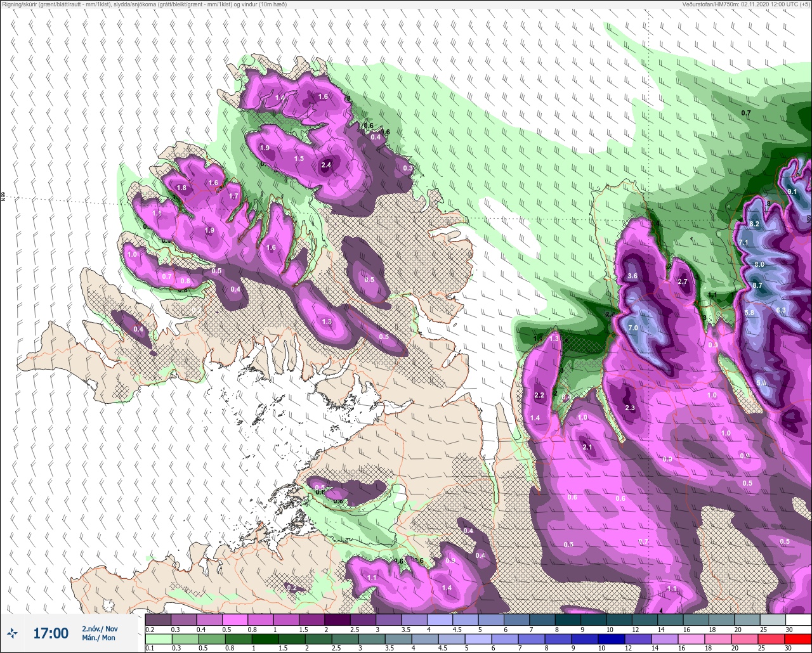
Task: Click the 3.6 precipitation value on the map
Action: click(x=632, y=276)
